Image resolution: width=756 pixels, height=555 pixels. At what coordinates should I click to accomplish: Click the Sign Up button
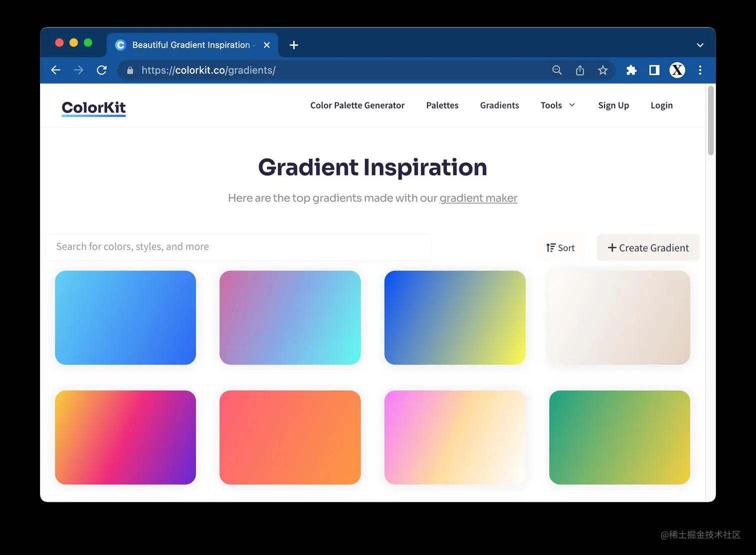[613, 105]
